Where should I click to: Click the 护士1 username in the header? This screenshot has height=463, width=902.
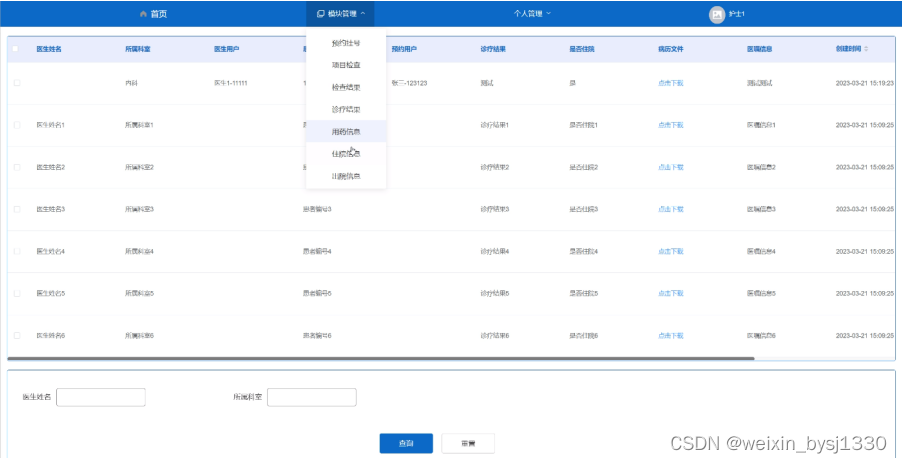coord(737,14)
